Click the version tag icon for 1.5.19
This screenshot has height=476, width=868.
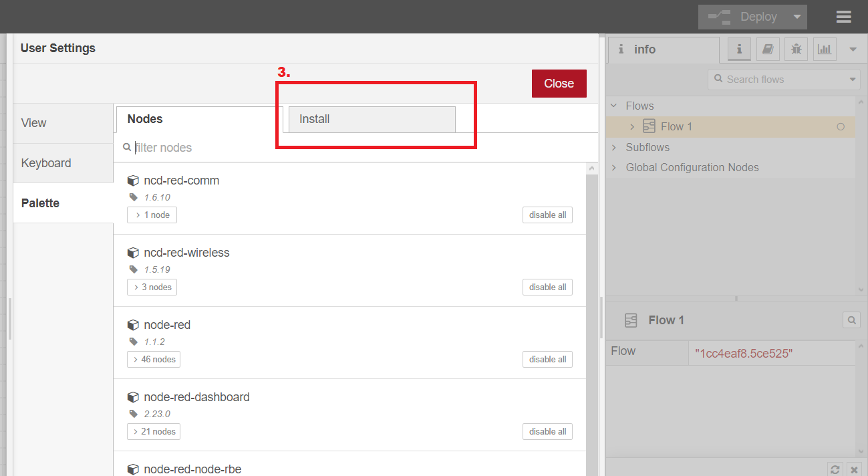click(x=134, y=269)
